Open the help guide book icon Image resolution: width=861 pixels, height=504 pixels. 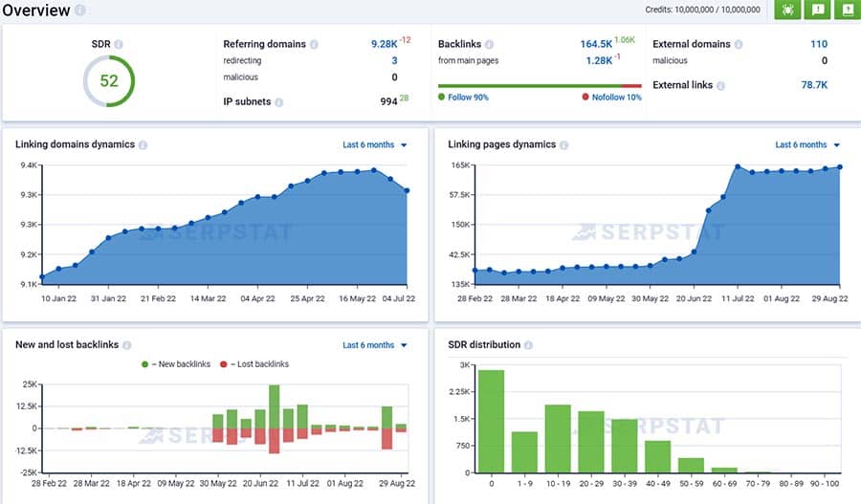click(847, 10)
